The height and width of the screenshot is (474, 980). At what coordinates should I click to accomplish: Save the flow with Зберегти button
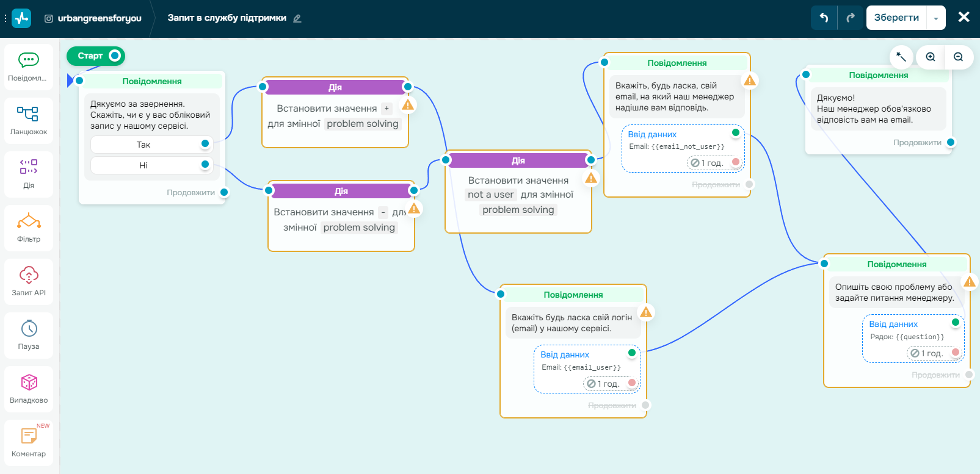[896, 18]
